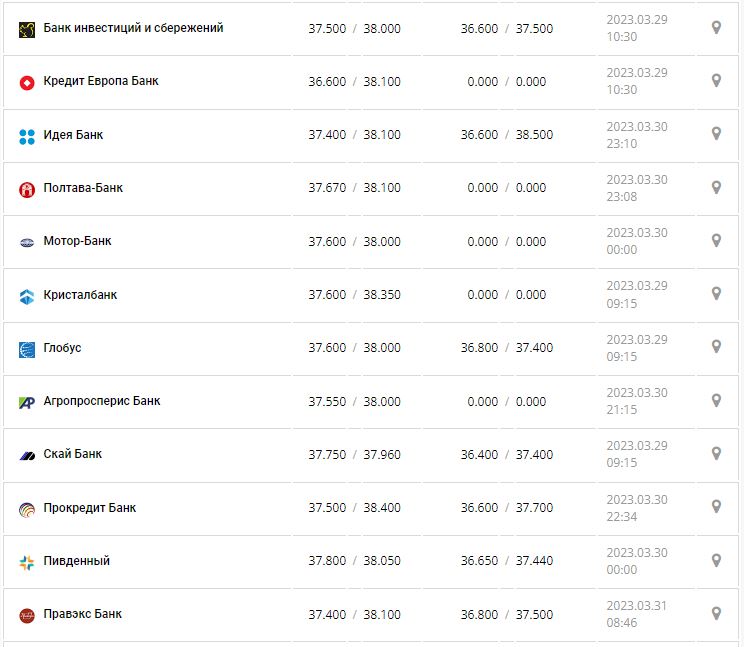Click the Кредит Европа Банк logo icon
The height and width of the screenshot is (647, 744).
click(x=27, y=82)
